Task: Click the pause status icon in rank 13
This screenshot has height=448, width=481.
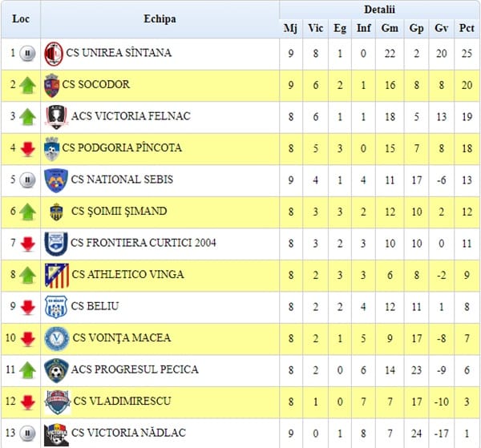Action: (x=27, y=433)
